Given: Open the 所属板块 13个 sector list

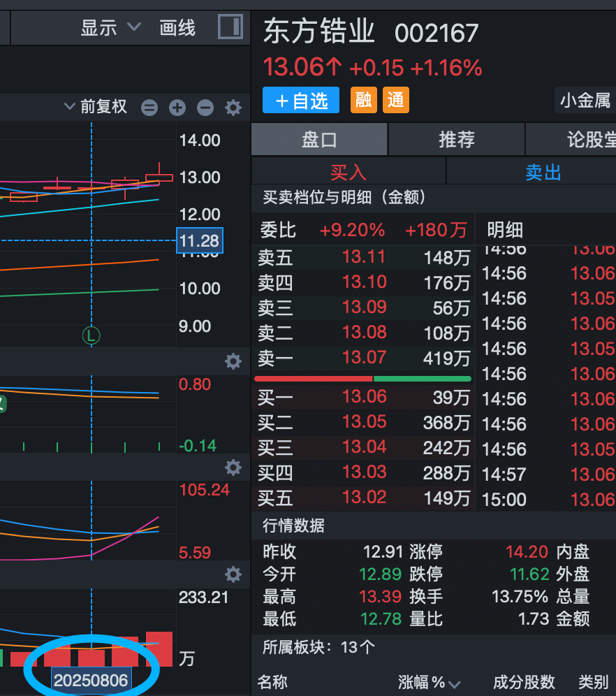Looking at the screenshot, I should [319, 647].
